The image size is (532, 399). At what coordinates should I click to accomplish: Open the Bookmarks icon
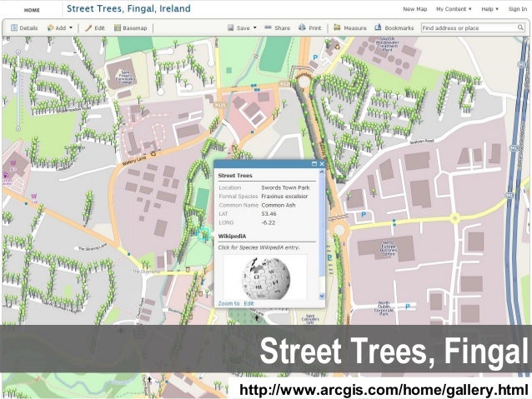coord(378,27)
